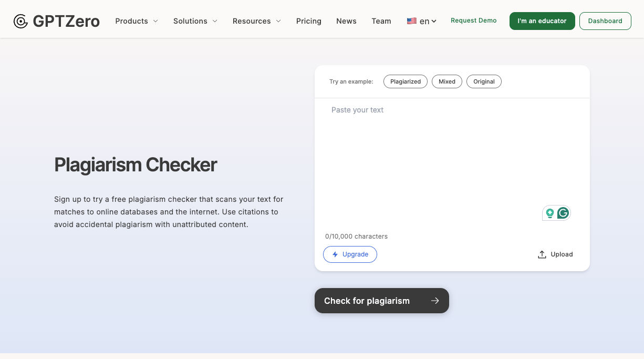Viewport: 644px width, 359px height.
Task: Click the green lightbulb suggestion icon
Action: (x=549, y=213)
